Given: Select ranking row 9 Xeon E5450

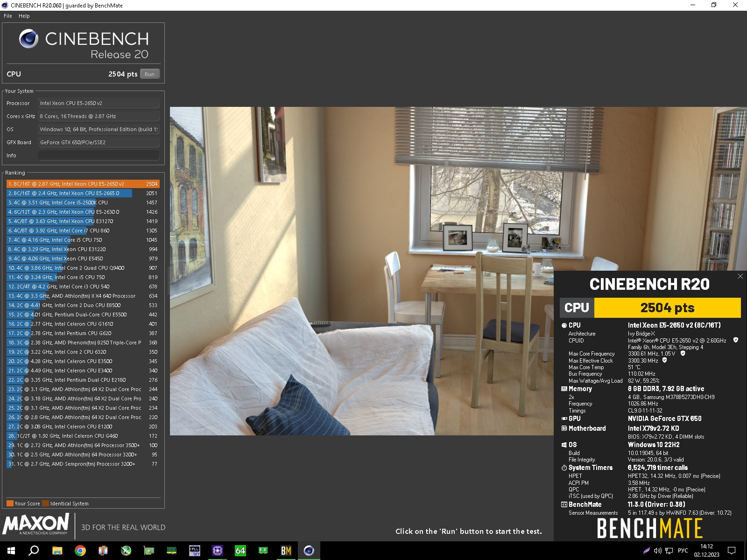Looking at the screenshot, I should coord(83,259).
